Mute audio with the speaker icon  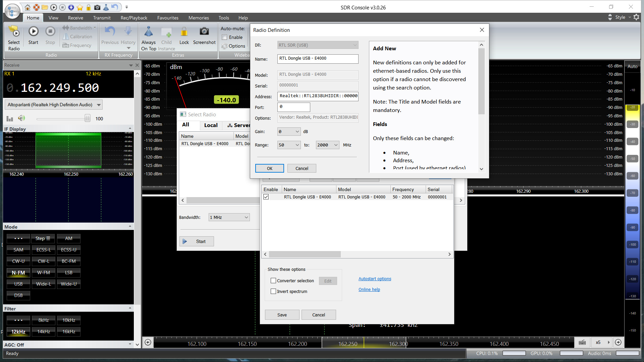tap(21, 118)
